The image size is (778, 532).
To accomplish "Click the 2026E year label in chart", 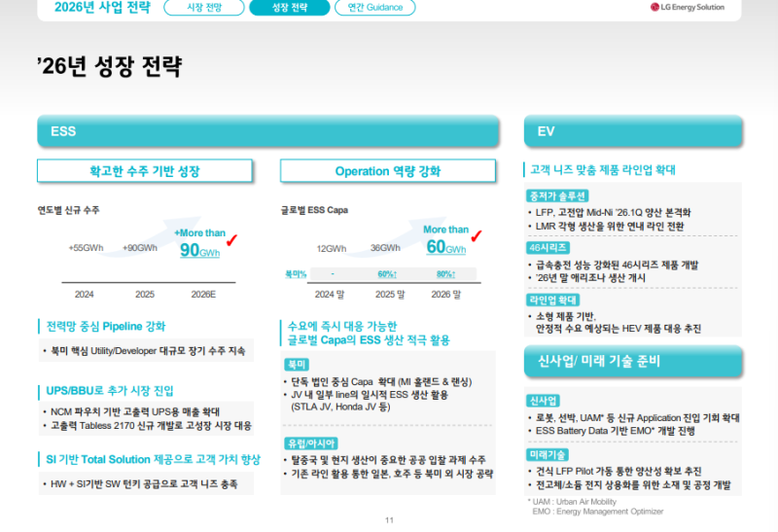I will [x=202, y=294].
